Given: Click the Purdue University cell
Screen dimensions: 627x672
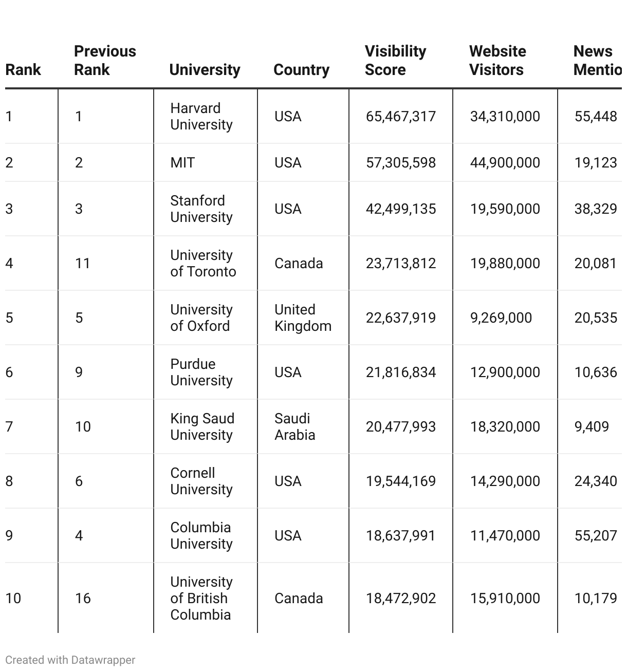Looking at the screenshot, I should point(201,372).
